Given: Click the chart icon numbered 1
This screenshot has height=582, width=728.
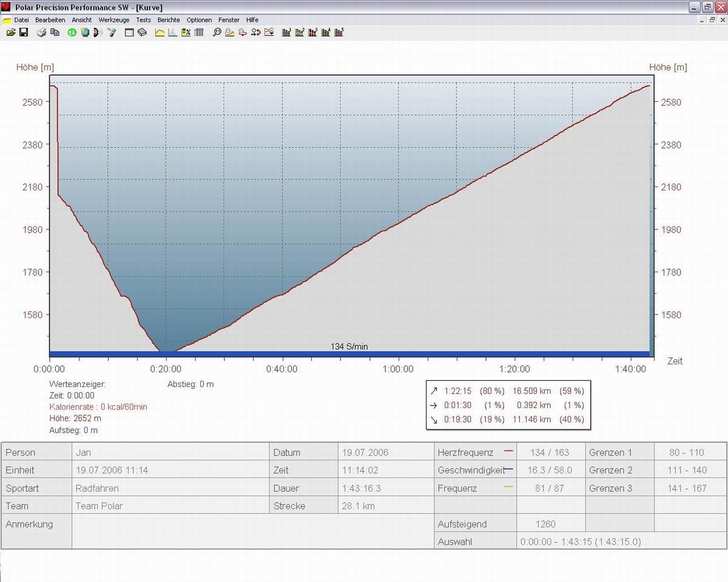Looking at the screenshot, I should click(286, 32).
